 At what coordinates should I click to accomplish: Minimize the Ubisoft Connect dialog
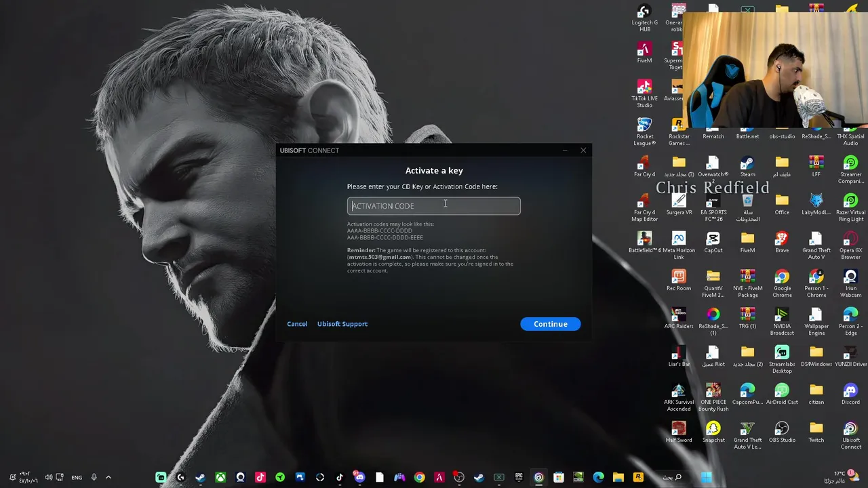coord(565,150)
